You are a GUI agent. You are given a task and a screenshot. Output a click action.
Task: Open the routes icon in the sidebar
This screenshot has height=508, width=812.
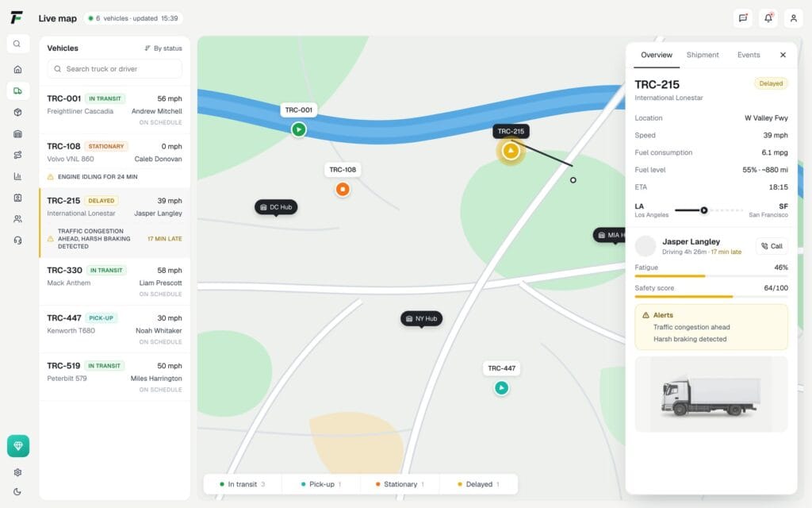pos(17,155)
